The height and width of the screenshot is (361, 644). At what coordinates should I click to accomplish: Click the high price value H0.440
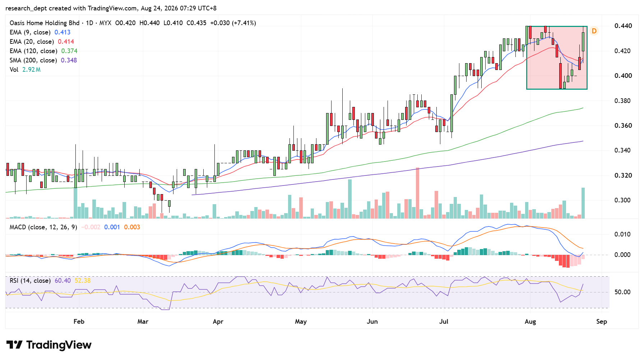(149, 23)
